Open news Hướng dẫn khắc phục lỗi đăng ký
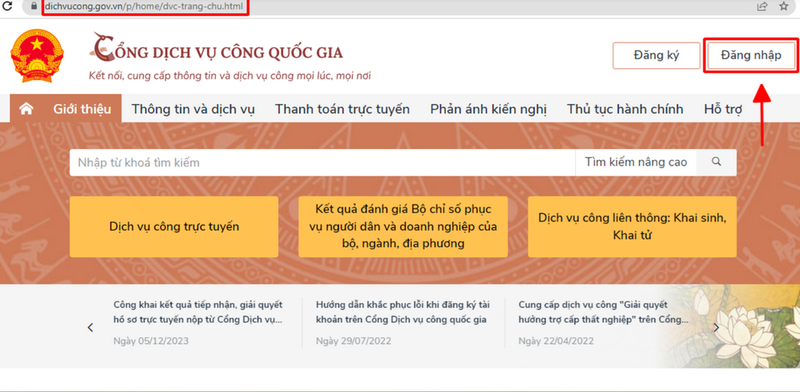The image size is (800, 392). pos(403,312)
